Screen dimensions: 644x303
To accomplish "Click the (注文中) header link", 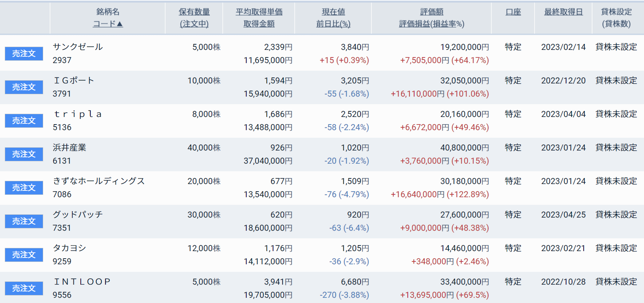I will 194,24.
